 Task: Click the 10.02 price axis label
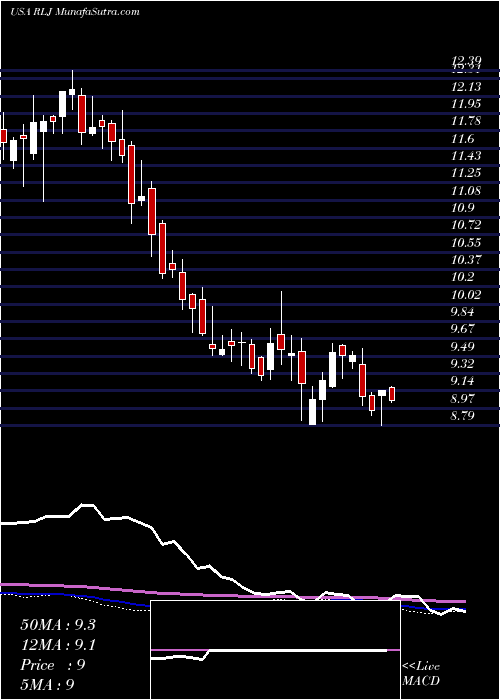(x=466, y=294)
